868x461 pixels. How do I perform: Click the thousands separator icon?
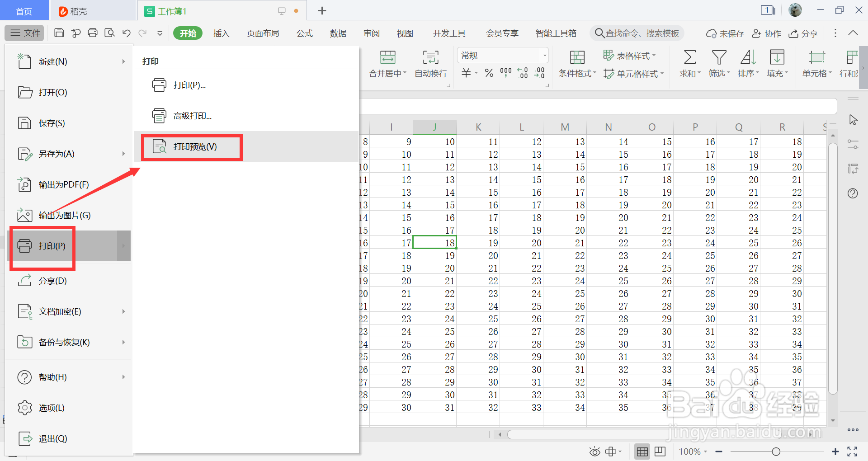coord(505,73)
